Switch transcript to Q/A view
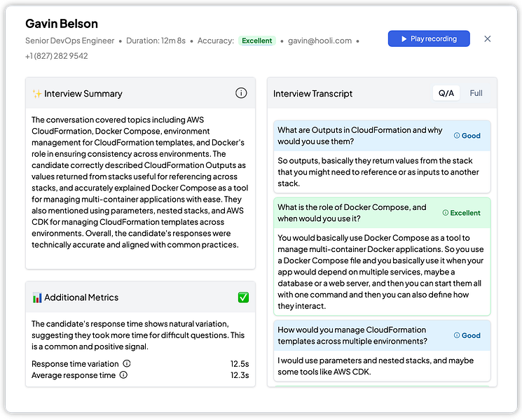The height and width of the screenshot is (420, 522). pos(446,93)
